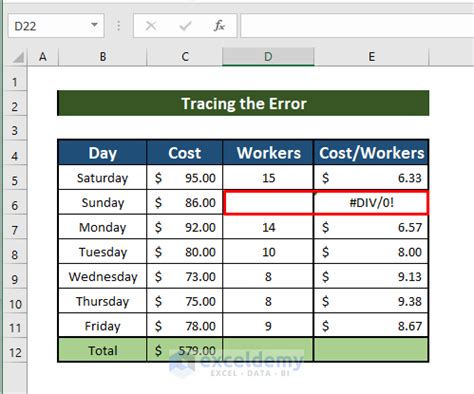474x394 pixels.
Task: Select the cost cell with 78.00
Action: (185, 326)
